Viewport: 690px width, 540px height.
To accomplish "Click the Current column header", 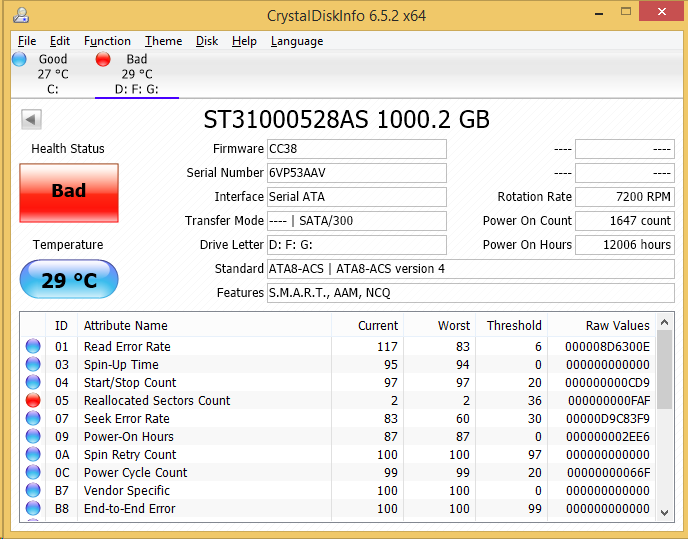I will point(367,325).
